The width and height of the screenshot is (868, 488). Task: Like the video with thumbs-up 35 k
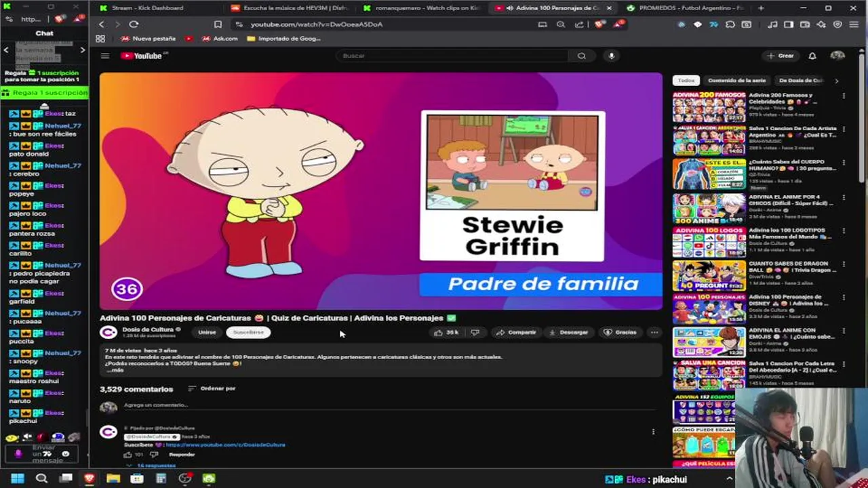click(x=446, y=332)
